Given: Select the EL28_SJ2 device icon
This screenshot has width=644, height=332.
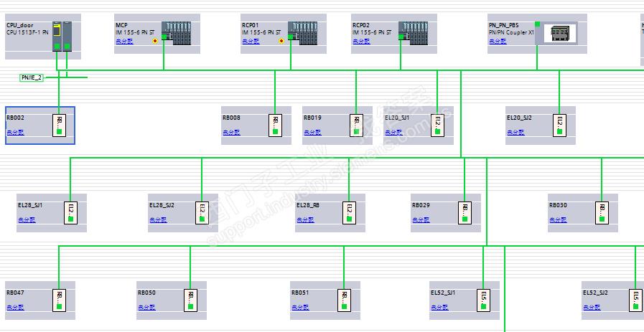Looking at the screenshot, I should click(x=202, y=213).
